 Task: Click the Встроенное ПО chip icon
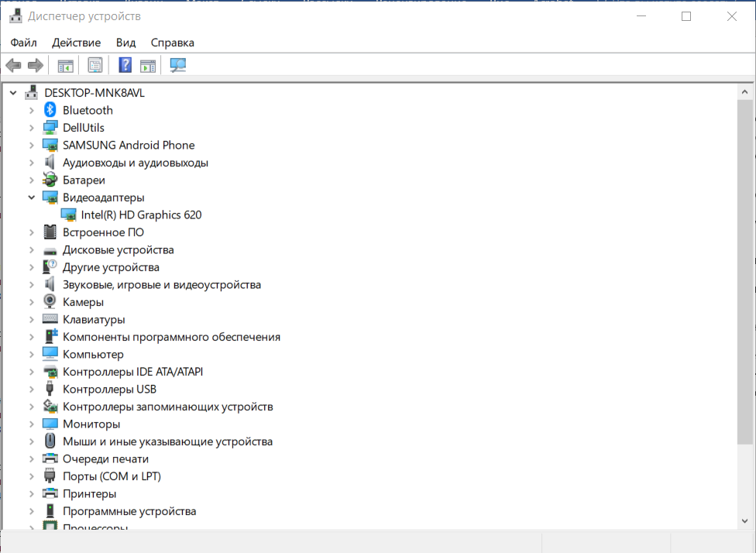50,232
